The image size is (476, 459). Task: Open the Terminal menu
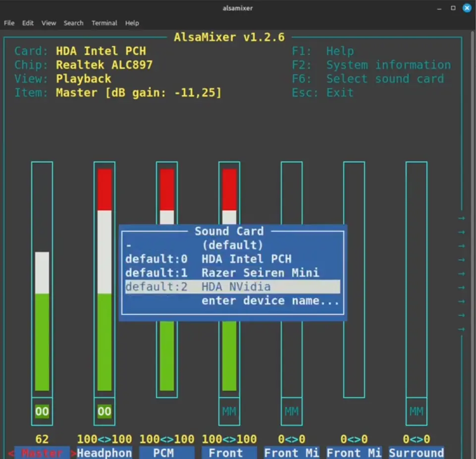tap(104, 23)
